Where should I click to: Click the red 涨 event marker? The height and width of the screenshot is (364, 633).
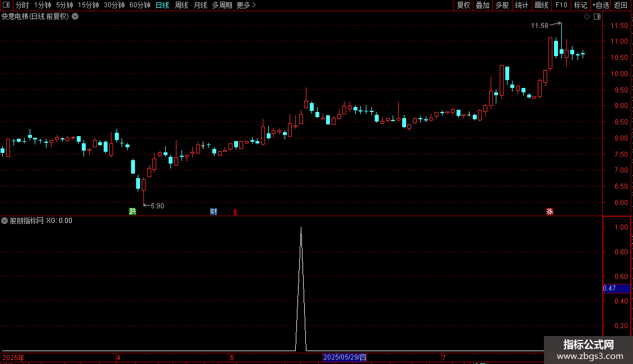550,212
